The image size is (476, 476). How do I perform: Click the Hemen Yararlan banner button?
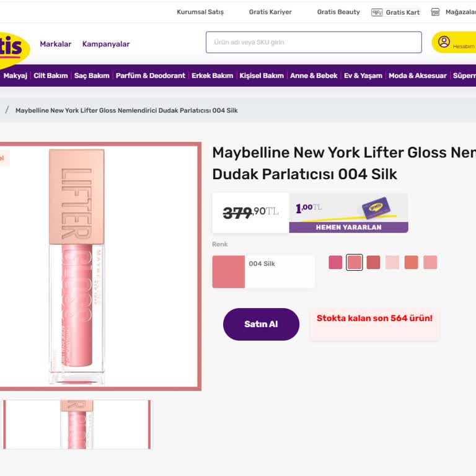click(x=348, y=227)
